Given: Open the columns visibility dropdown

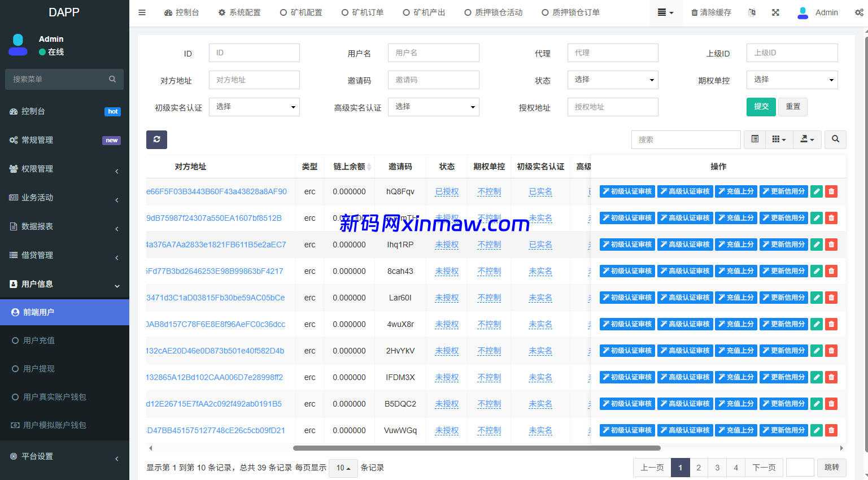Looking at the screenshot, I should tap(779, 139).
